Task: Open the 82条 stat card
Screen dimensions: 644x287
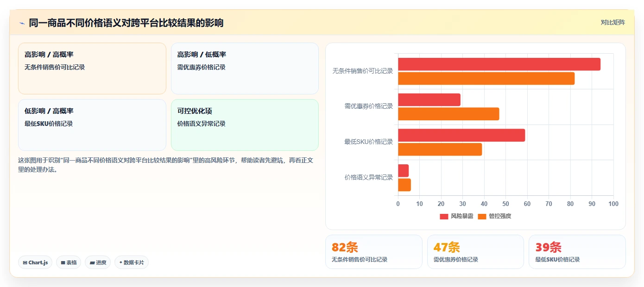Action: tap(374, 252)
